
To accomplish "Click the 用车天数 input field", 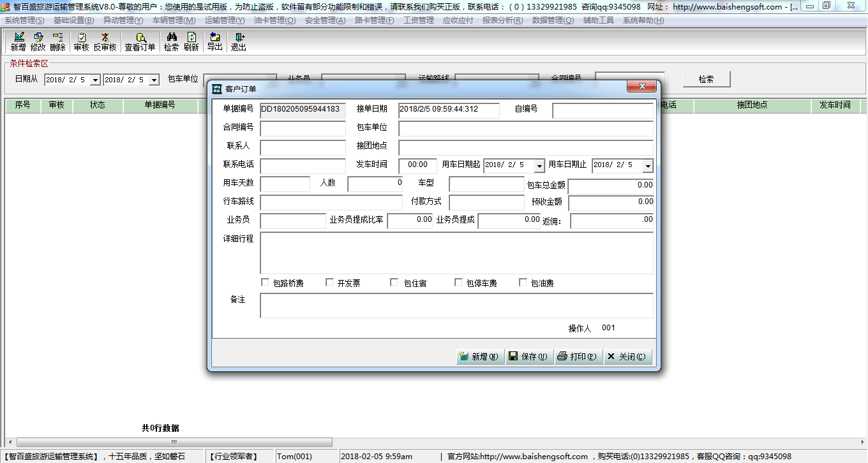I will tap(285, 184).
